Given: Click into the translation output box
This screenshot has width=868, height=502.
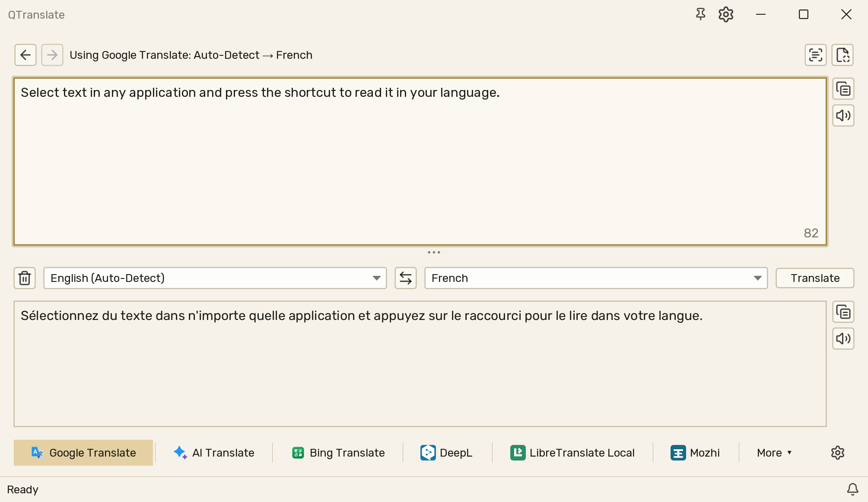Looking at the screenshot, I should pos(420,364).
